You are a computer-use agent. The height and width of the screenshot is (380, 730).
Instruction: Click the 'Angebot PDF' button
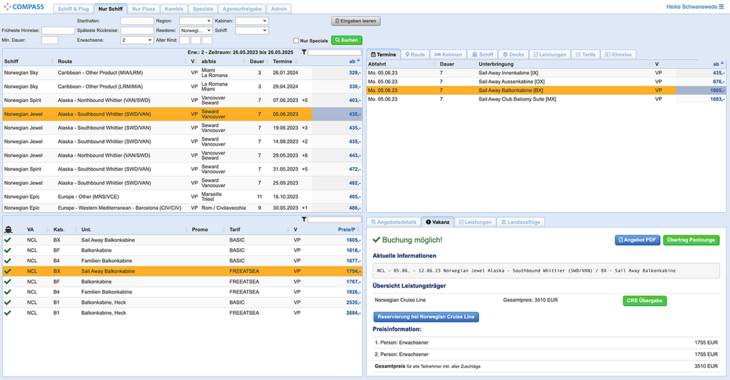637,240
